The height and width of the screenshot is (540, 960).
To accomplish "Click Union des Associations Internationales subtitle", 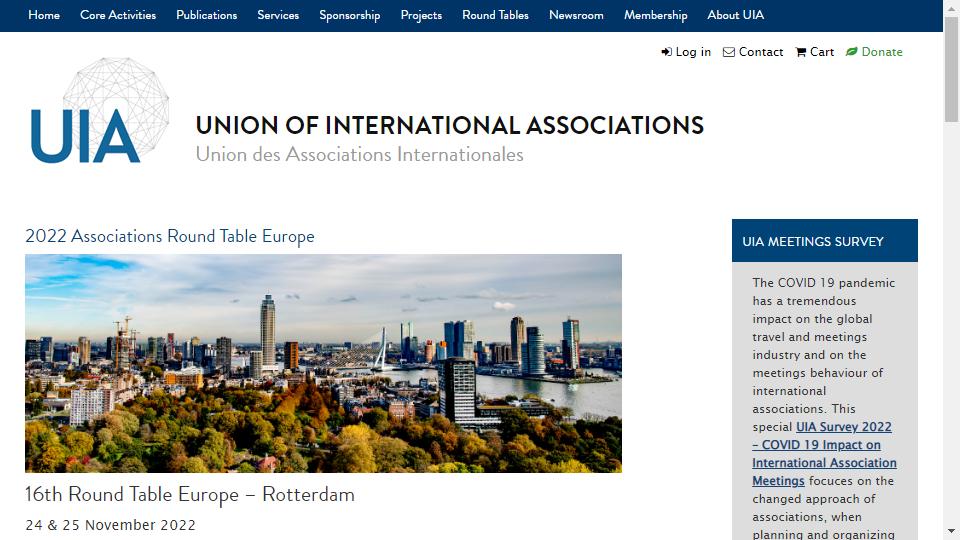I will tap(359, 154).
